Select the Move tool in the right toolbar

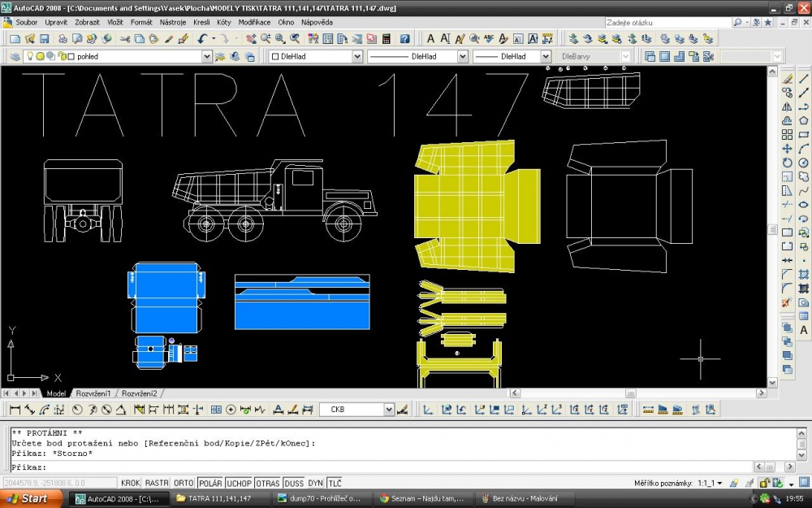coord(787,149)
